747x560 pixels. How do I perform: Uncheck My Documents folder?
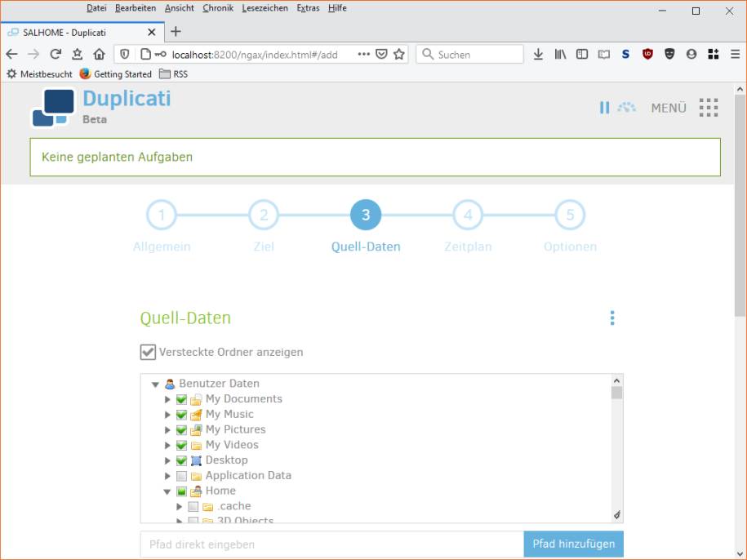[x=181, y=399]
